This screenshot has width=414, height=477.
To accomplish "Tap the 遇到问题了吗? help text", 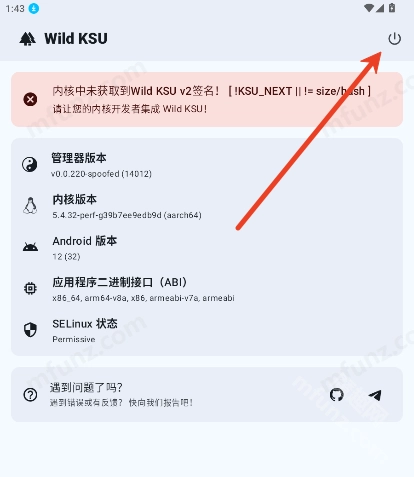I will (86, 387).
